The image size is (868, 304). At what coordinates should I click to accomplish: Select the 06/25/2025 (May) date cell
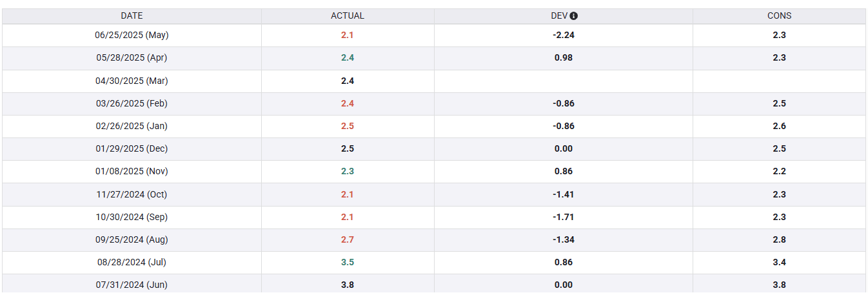(132, 35)
